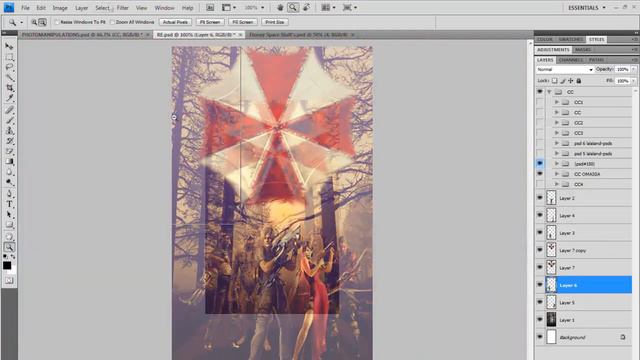
Task: Click Rotate View tool in application bar
Action: (x=307, y=7)
